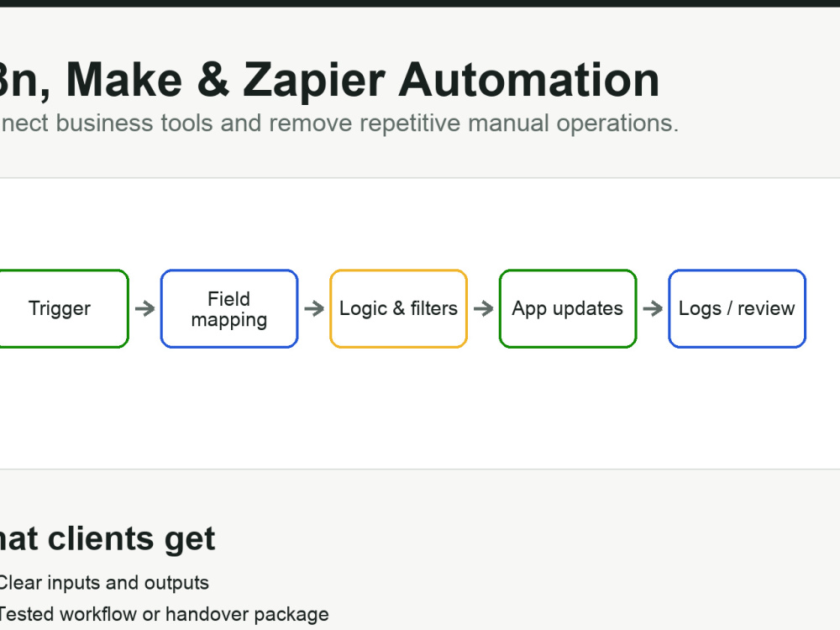840x630 pixels.
Task: Click arrow between Field mapping and Logic
Action: tap(314, 308)
